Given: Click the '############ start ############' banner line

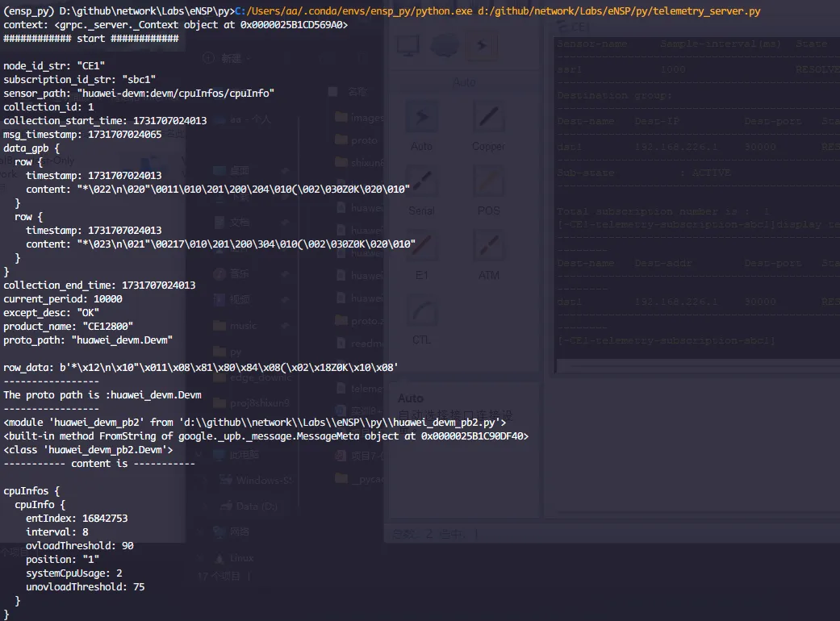Looking at the screenshot, I should coord(91,39).
